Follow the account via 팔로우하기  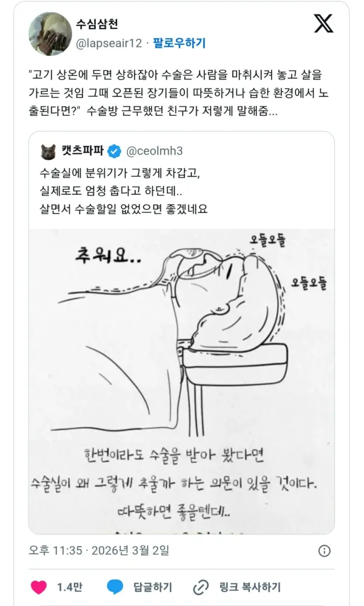(x=180, y=43)
